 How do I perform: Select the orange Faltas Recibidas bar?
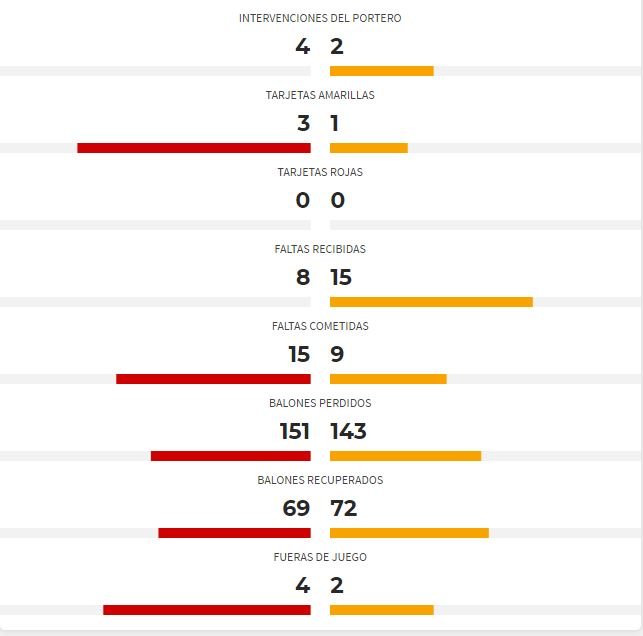tap(431, 302)
